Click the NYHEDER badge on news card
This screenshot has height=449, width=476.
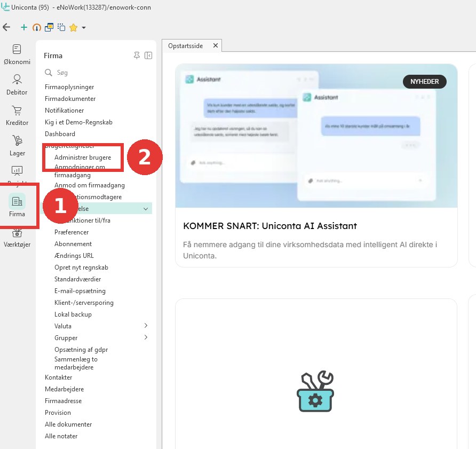coord(424,82)
